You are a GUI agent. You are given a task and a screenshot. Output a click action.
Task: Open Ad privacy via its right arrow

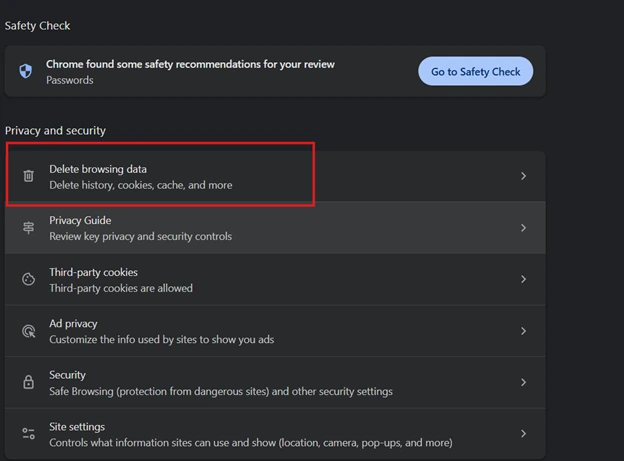click(x=523, y=331)
